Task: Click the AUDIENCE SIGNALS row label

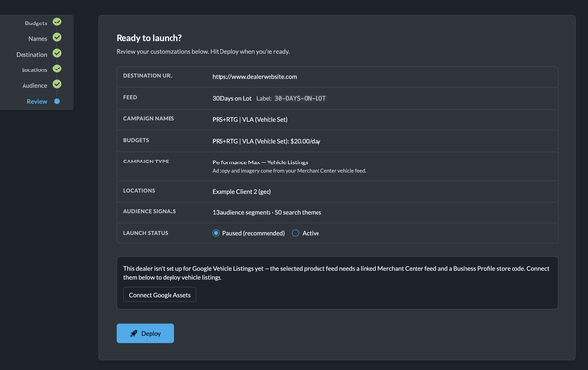Action: click(x=150, y=212)
